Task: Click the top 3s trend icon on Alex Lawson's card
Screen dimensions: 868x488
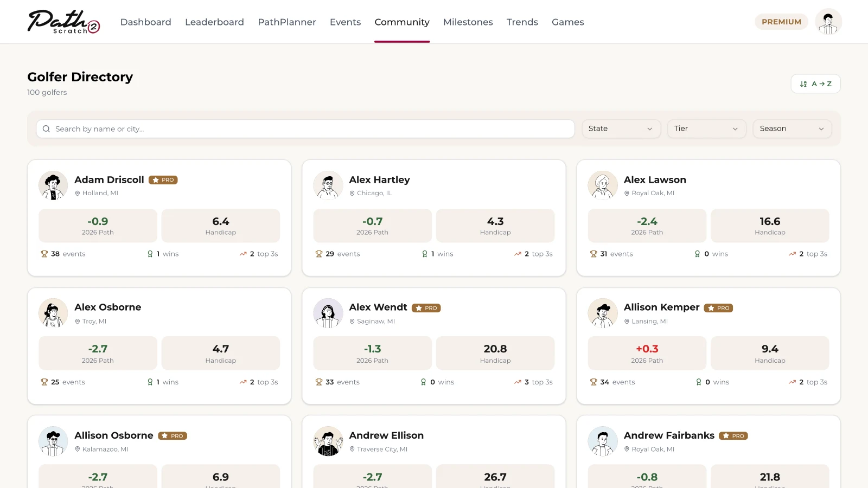Action: [x=793, y=254]
